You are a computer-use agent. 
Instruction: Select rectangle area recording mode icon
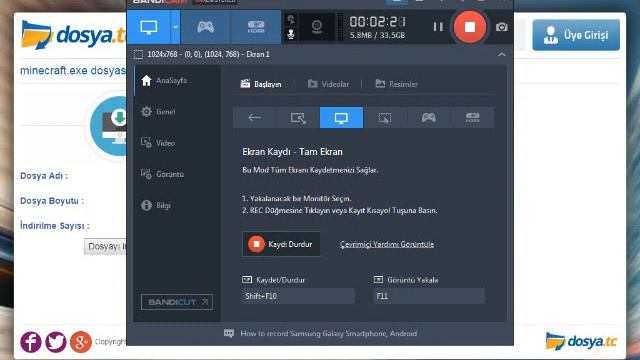pyautogui.click(x=298, y=118)
